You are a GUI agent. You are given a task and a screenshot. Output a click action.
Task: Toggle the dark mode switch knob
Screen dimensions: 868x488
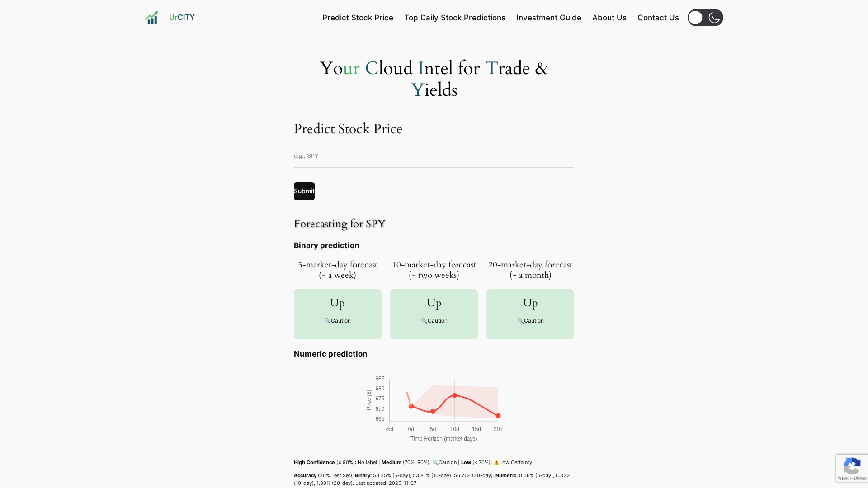coord(696,18)
